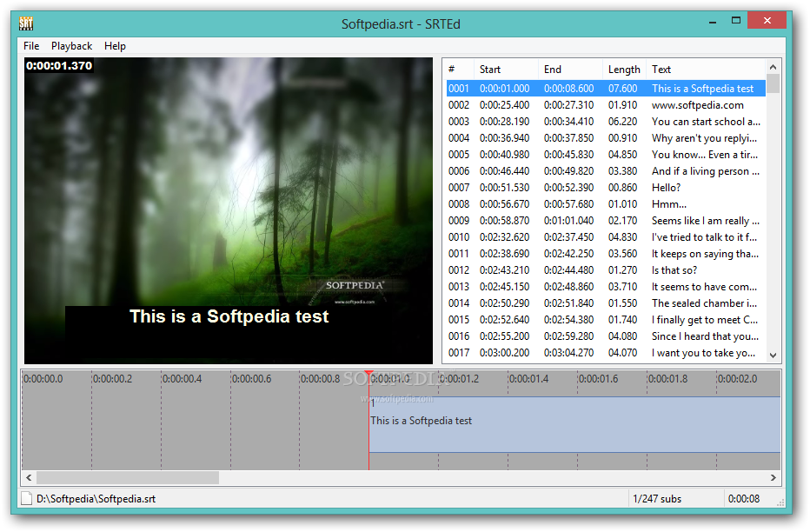The image size is (810, 532).
Task: Select subtitle 0005 You know... Even a tir...
Action: pyautogui.click(x=606, y=155)
